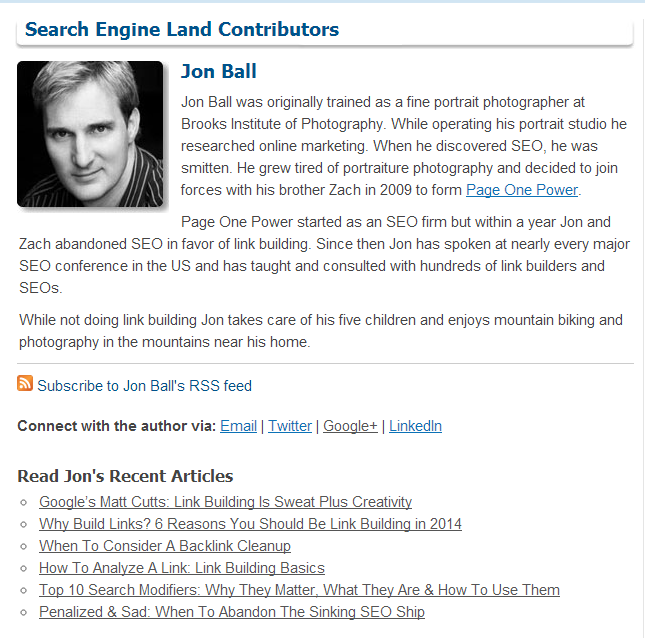Screen dimensions: 645x638
Task: Read Google's Matt Cutts link building article
Action: point(225,502)
